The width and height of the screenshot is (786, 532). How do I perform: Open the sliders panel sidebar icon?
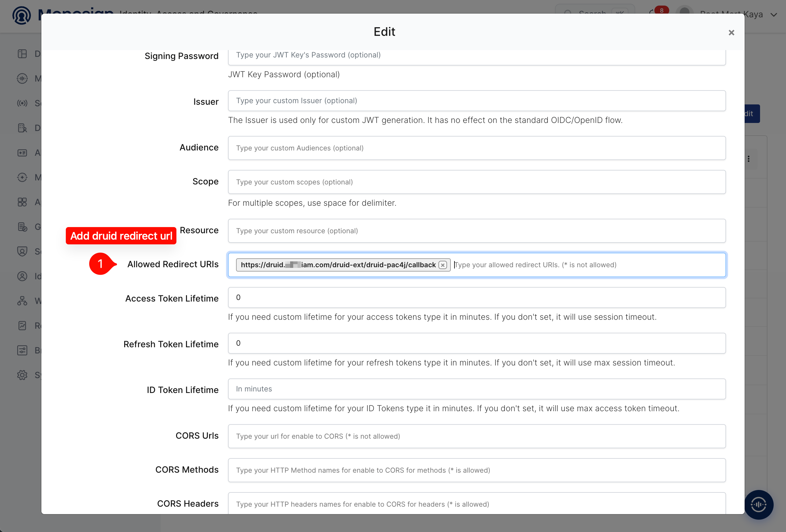coord(22,350)
